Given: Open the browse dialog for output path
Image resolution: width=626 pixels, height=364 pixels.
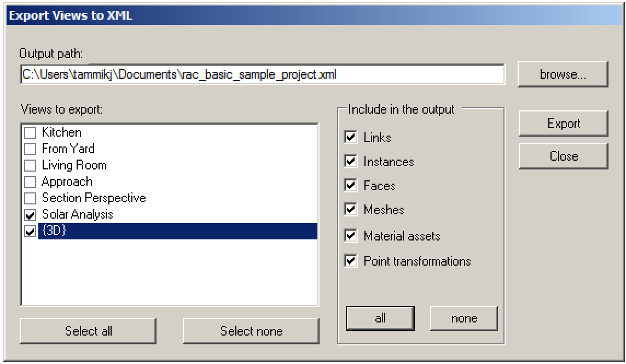Looking at the screenshot, I should 563,74.
